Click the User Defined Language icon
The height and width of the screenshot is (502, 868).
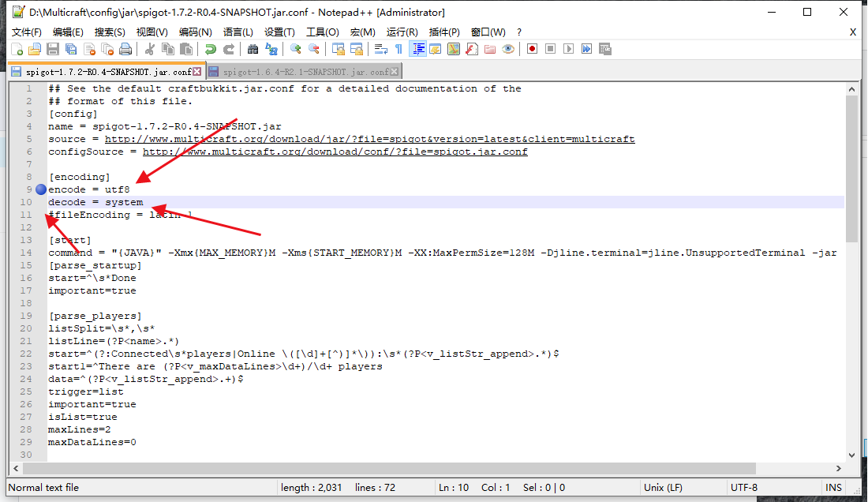pyautogui.click(x=436, y=49)
